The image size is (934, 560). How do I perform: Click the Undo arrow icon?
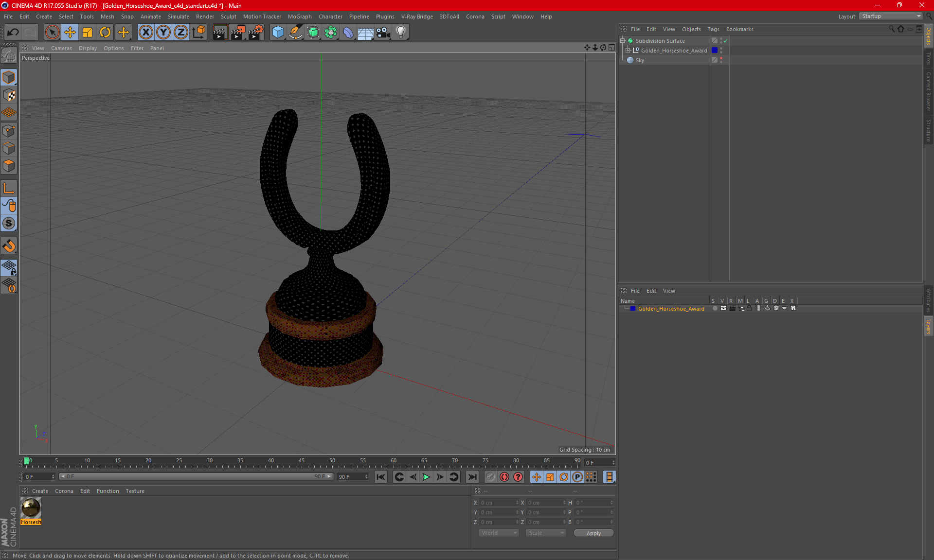(x=13, y=33)
